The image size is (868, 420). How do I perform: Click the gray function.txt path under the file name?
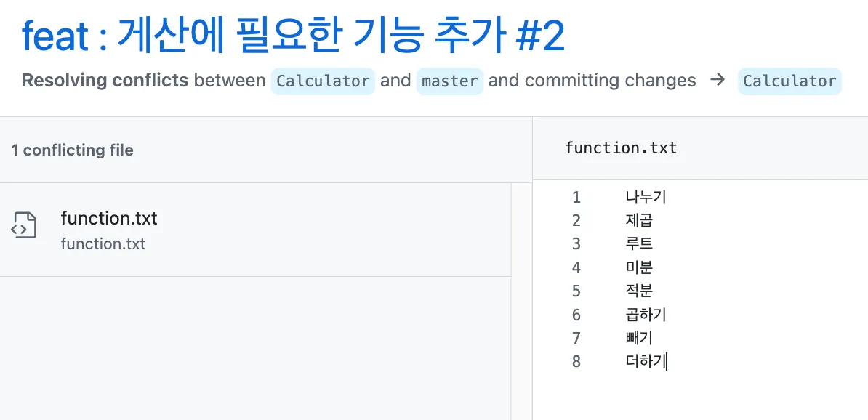103,243
